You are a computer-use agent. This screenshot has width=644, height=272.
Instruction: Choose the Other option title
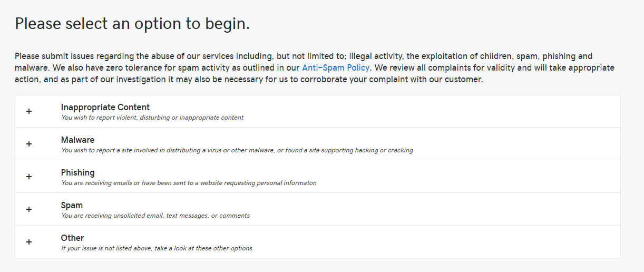73,238
